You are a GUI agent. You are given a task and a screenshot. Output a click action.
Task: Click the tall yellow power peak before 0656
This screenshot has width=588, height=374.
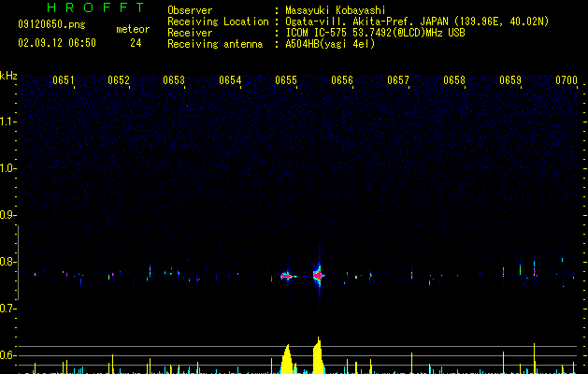click(318, 355)
